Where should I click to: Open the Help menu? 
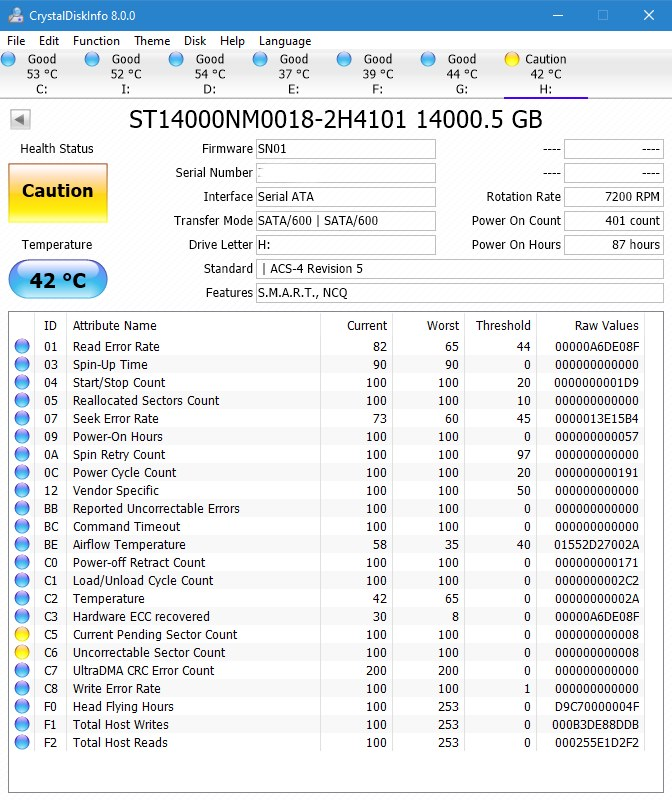[x=232, y=41]
